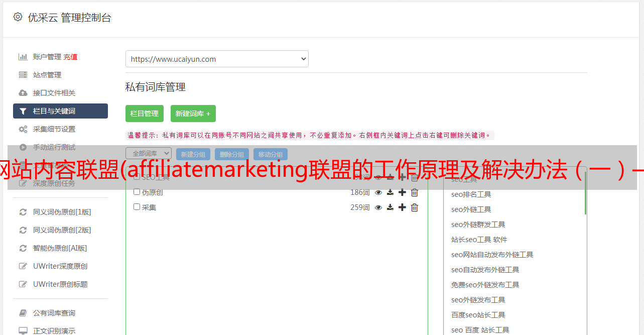Screen dimensions: 644x335
Task: Open 手动运行测试 in the sidebar
Action: coord(54,147)
